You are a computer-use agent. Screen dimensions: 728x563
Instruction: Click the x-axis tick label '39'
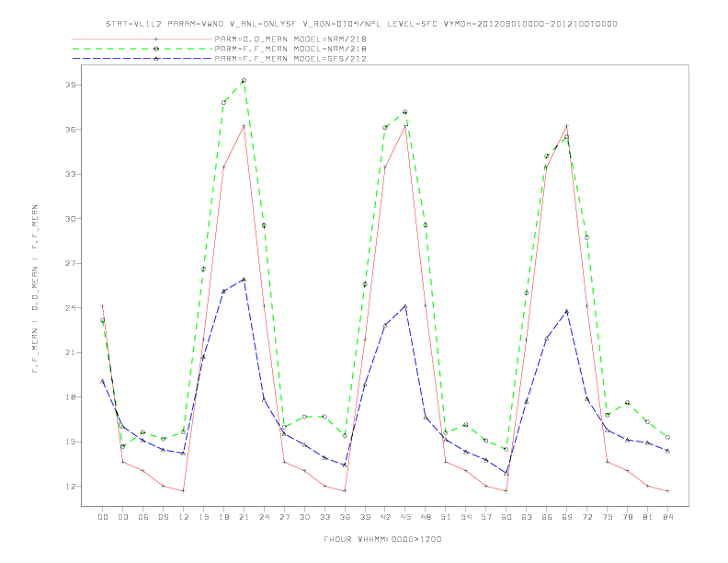point(365,517)
